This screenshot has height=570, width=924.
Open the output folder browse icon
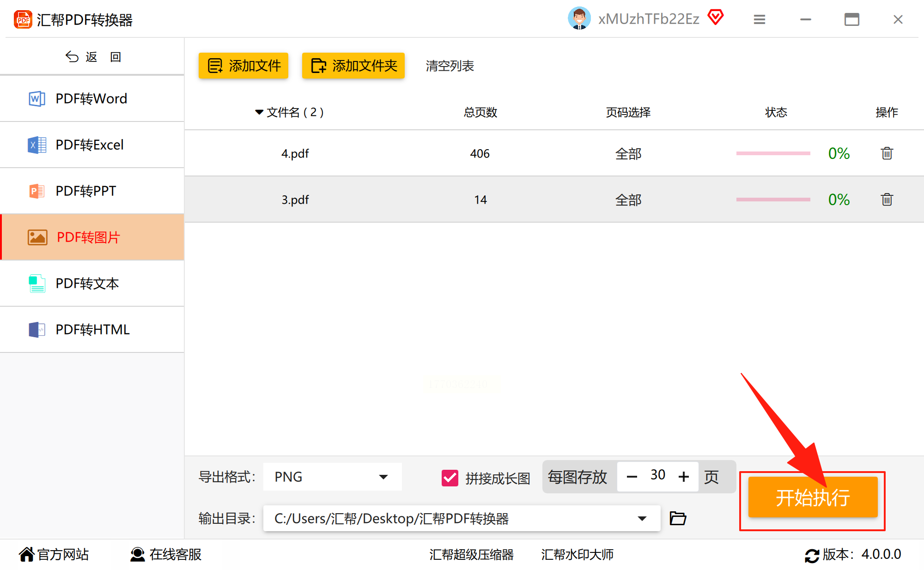point(678,518)
